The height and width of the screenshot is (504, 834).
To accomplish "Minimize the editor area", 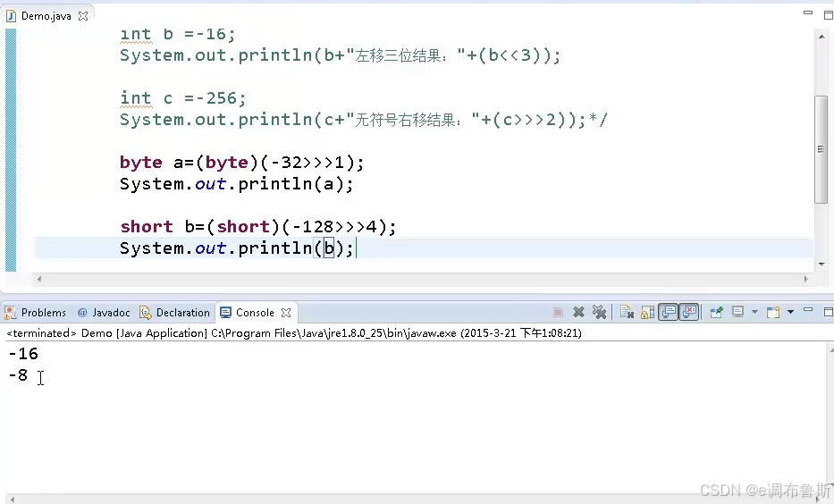I will (x=808, y=13).
